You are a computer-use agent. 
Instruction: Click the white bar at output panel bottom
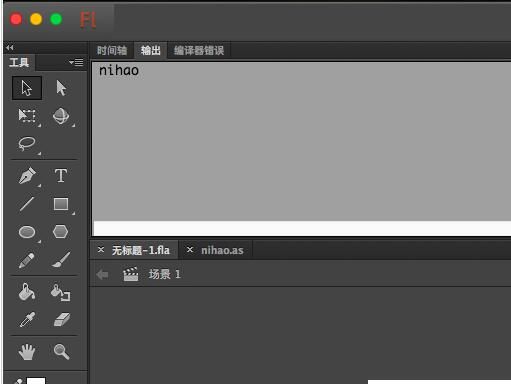(x=302, y=228)
